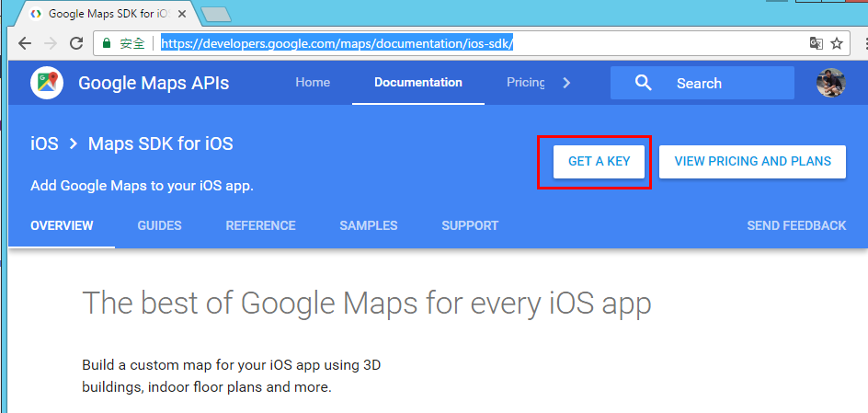This screenshot has width=868, height=413.
Task: Open the Home nav item
Action: (x=313, y=83)
